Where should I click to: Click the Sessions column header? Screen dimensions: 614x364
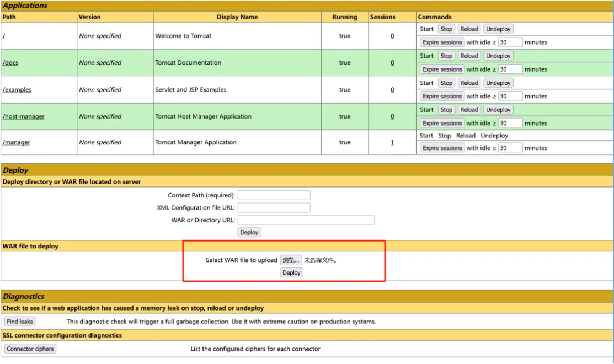click(382, 17)
